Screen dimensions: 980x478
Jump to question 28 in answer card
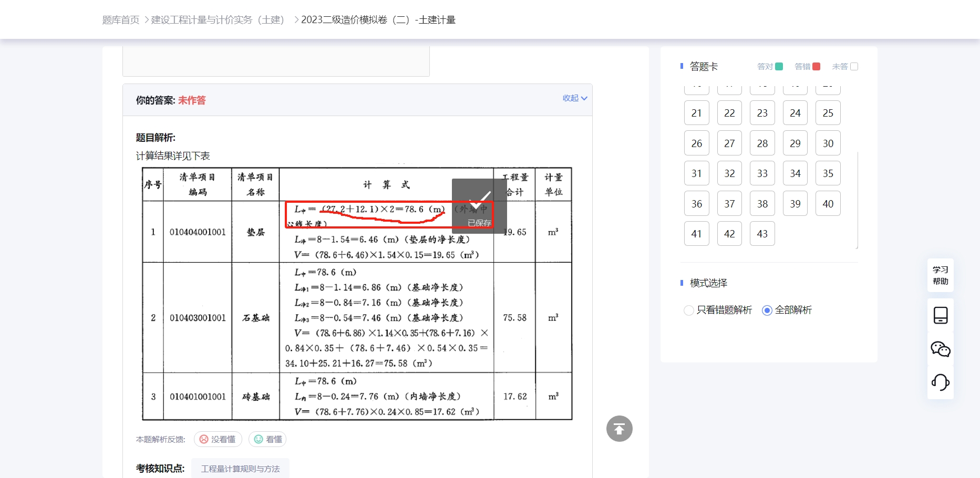click(x=762, y=143)
